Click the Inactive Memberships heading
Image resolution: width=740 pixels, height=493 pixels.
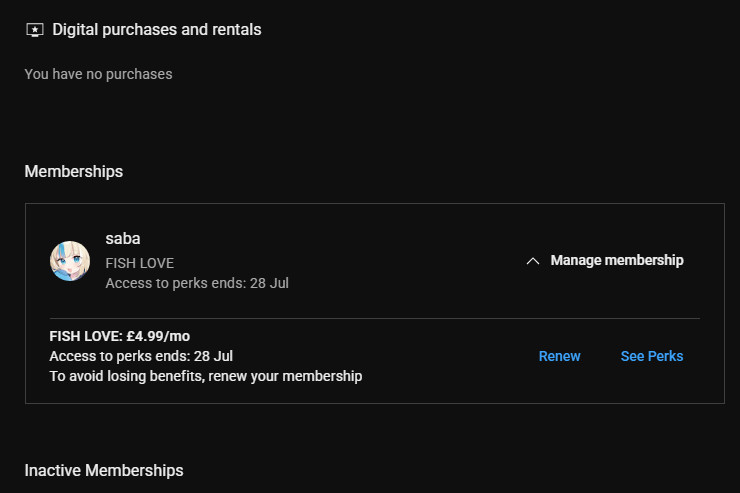(x=103, y=470)
